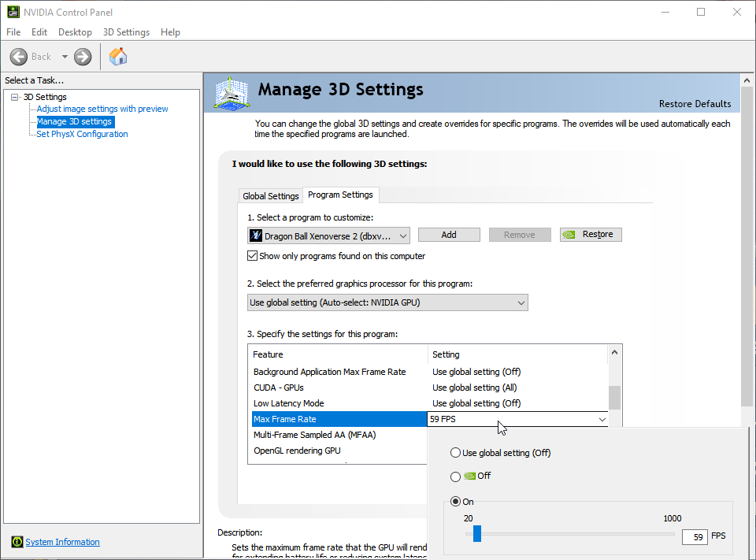Open the Help menu
Screen dimensions: 756x560
170,32
